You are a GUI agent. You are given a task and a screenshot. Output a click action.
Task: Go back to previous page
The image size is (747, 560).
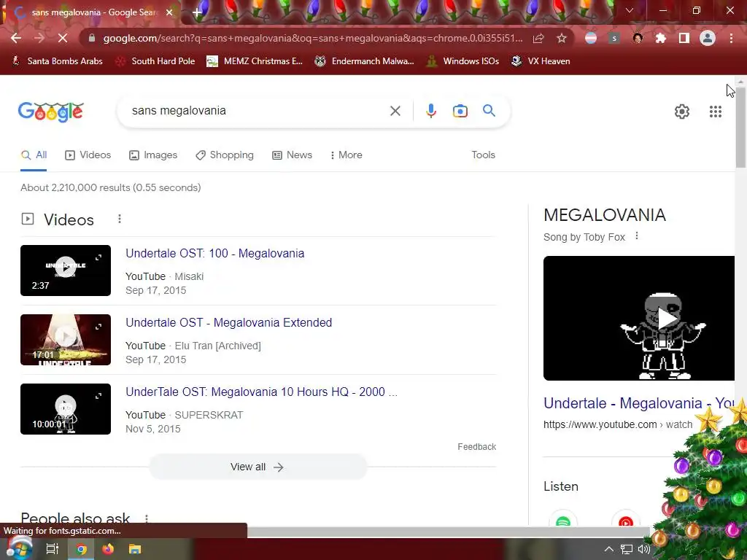16,38
